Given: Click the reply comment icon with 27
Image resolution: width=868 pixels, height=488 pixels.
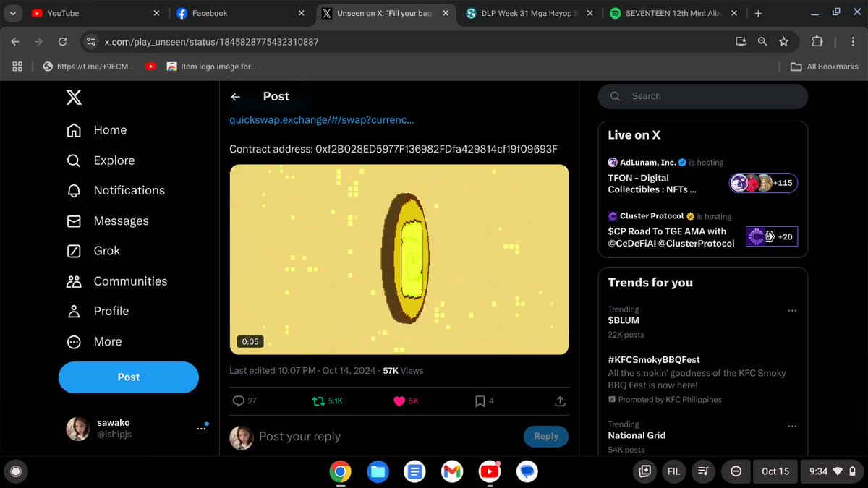Looking at the screenshot, I should (x=244, y=401).
